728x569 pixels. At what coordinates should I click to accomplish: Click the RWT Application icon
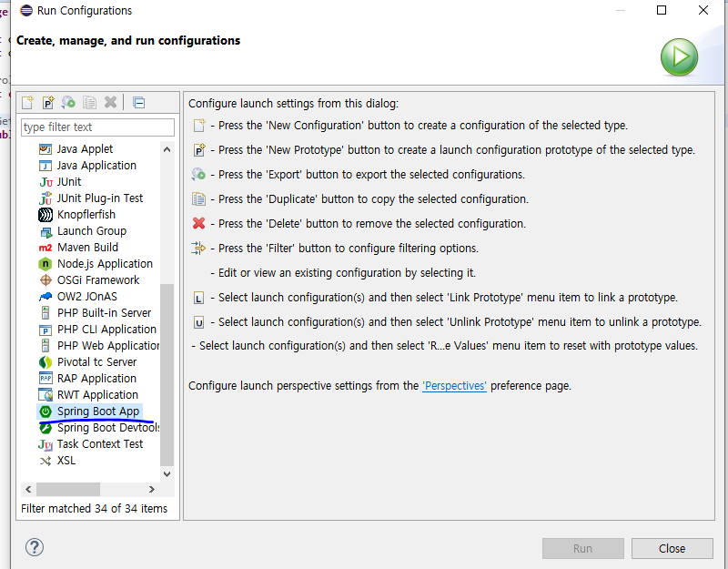(x=45, y=395)
